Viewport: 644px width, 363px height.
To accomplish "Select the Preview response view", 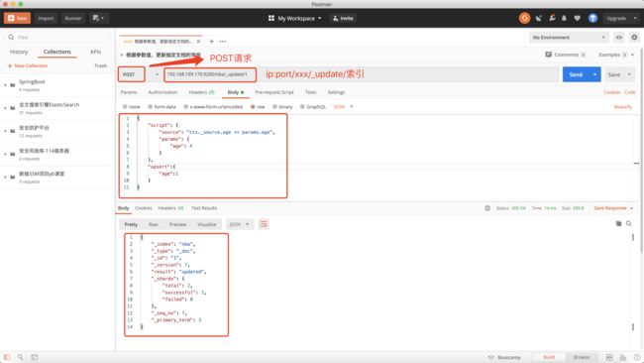I will [177, 224].
